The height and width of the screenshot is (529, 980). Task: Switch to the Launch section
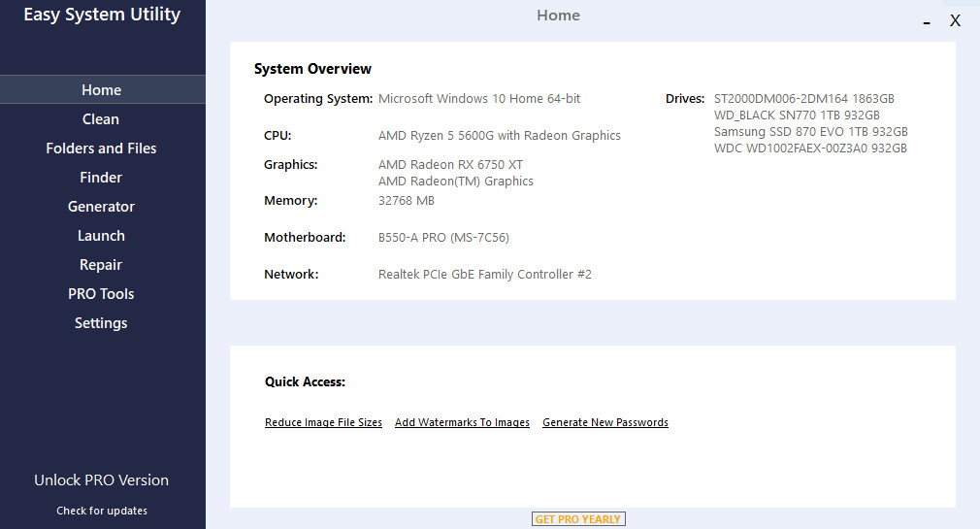(x=101, y=236)
